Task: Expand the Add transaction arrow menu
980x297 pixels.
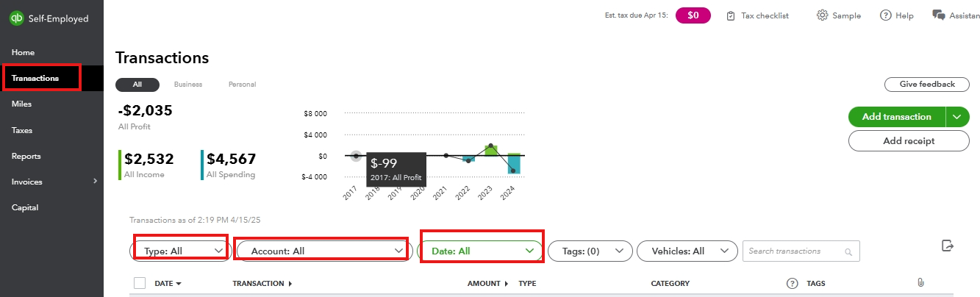Action: coord(956,117)
